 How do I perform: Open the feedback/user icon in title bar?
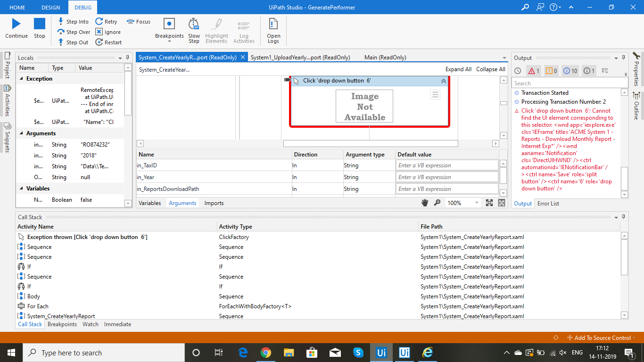(x=540, y=7)
